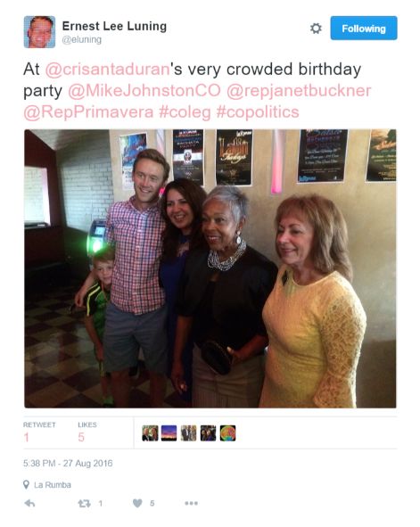Like the tweet with the heart icon
Image resolution: width=420 pixels, height=527 pixels.
click(137, 503)
